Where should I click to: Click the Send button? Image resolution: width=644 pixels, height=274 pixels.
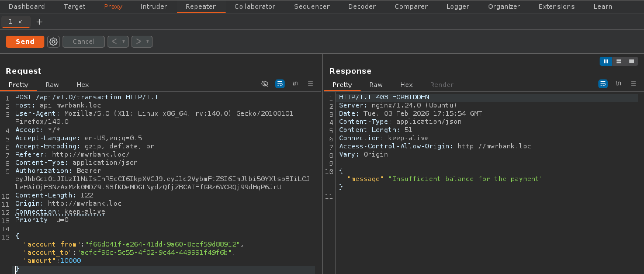tap(25, 42)
